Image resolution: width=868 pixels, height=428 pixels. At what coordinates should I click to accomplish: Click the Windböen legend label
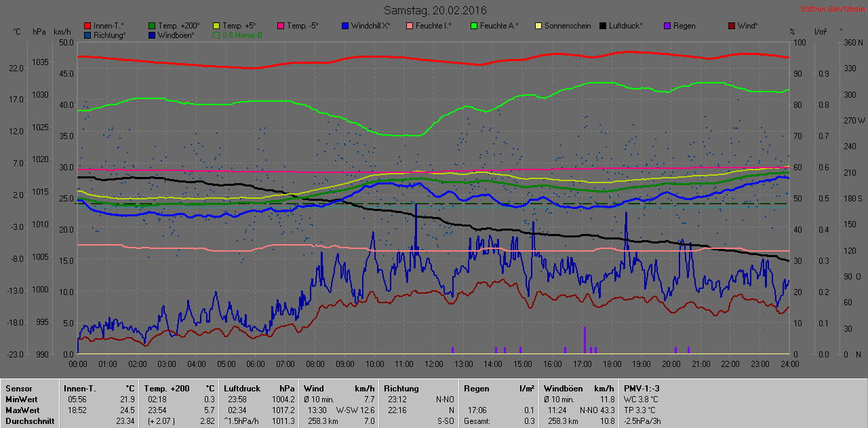point(176,35)
